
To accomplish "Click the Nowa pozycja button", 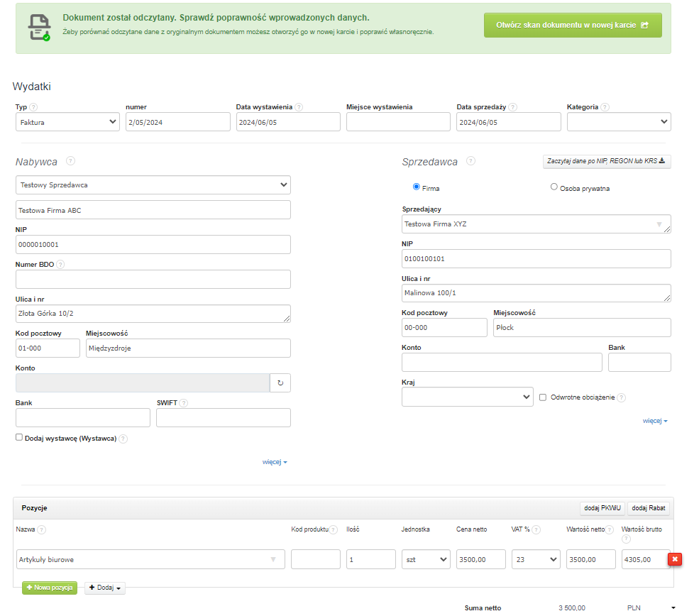I will point(50,588).
